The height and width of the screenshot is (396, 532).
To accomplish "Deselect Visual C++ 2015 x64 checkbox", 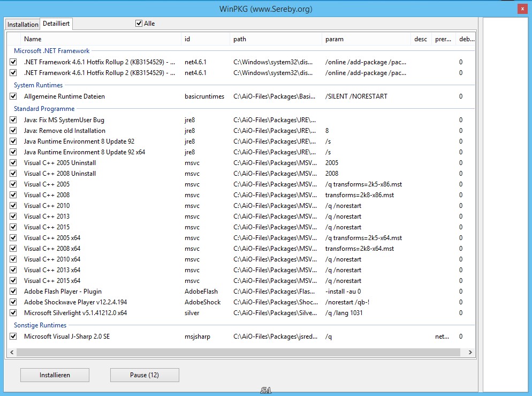I will tap(13, 281).
